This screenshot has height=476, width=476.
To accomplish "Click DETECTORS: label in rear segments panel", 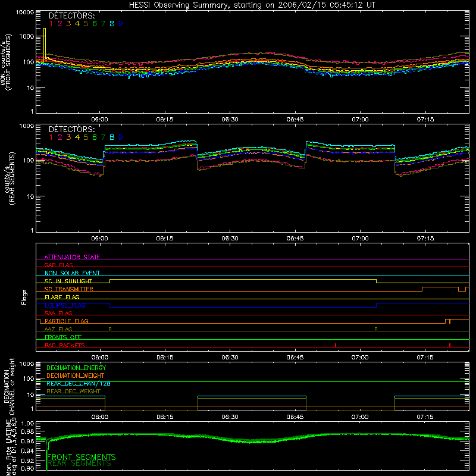I will [71, 129].
